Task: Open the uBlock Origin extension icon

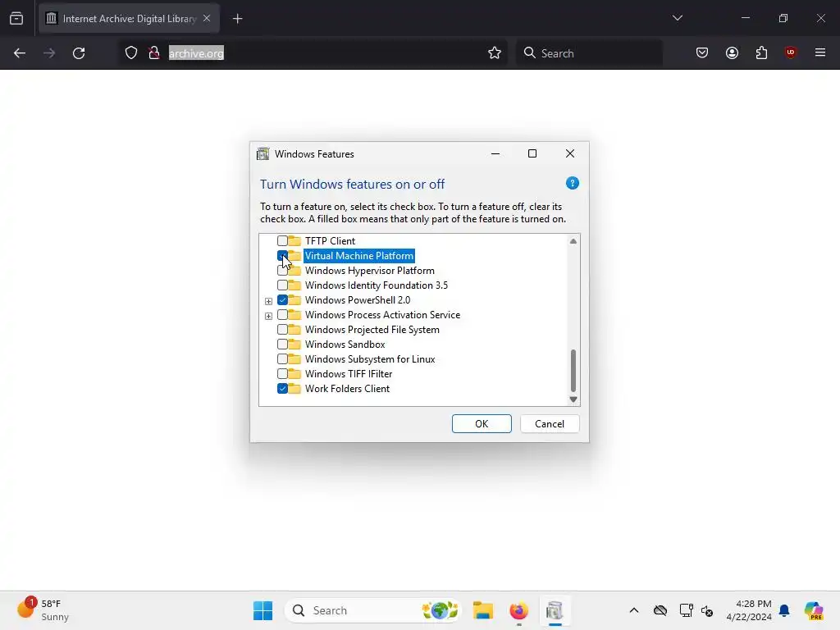Action: (x=791, y=52)
